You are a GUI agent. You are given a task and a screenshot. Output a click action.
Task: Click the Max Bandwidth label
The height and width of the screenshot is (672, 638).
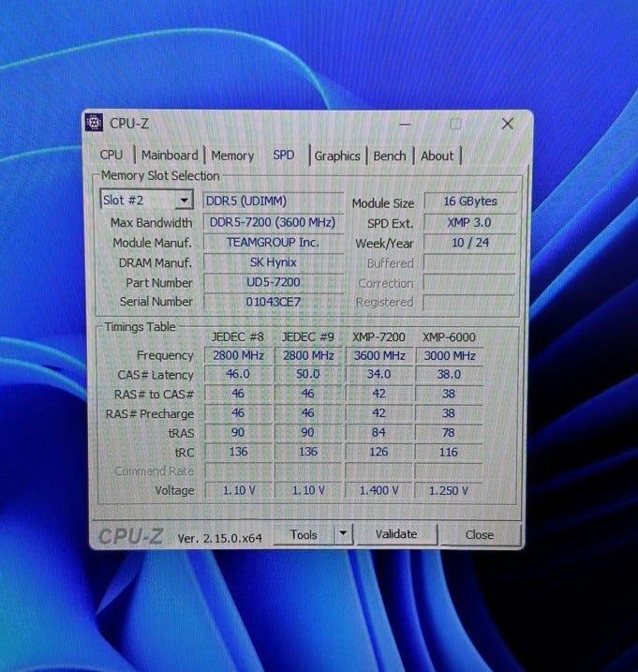[x=151, y=223]
